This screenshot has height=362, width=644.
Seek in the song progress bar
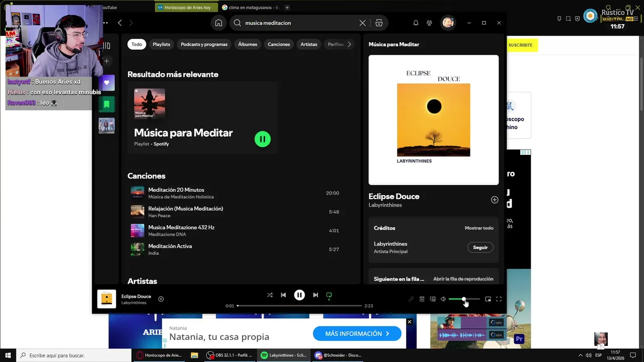click(x=299, y=306)
